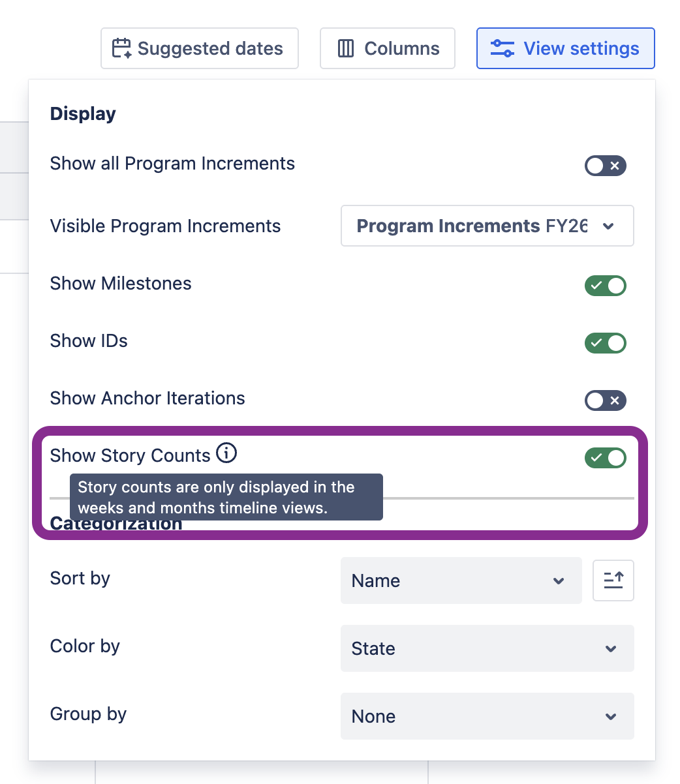Open the Suggested dates button

(199, 48)
